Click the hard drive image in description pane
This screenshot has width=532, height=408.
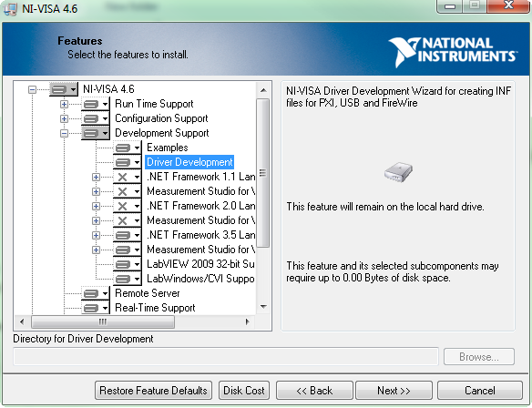pos(398,172)
